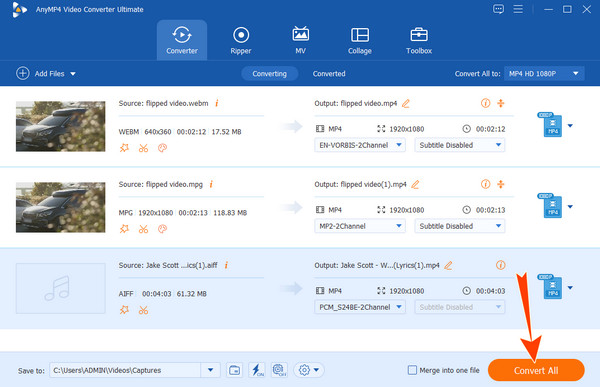
Task: Click 'Source: flipped video.mpg' text
Action: [161, 185]
